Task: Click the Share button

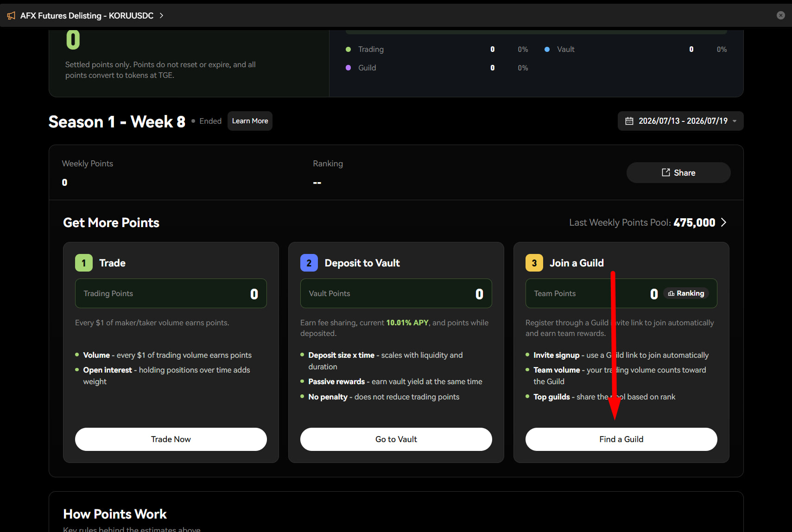Action: pyautogui.click(x=678, y=173)
